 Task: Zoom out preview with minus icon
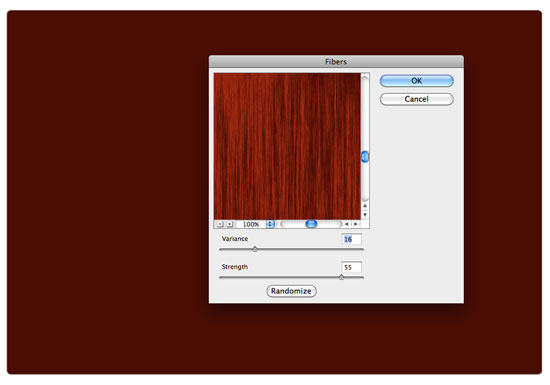click(x=220, y=224)
